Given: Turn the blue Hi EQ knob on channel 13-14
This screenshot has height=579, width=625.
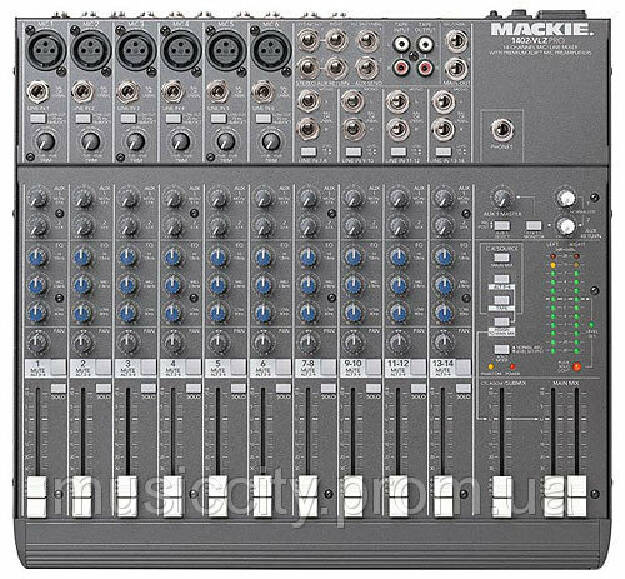Looking at the screenshot, I should click(x=443, y=257).
